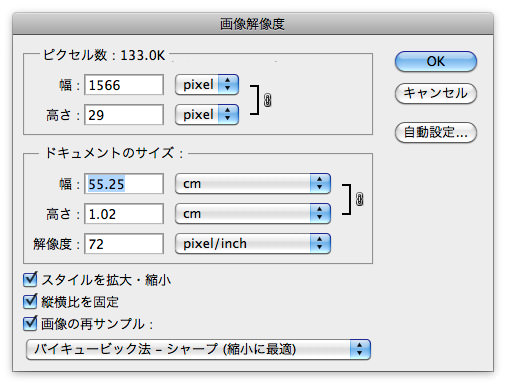
Task: Open pixel height unit dropdown
Action: (207, 115)
